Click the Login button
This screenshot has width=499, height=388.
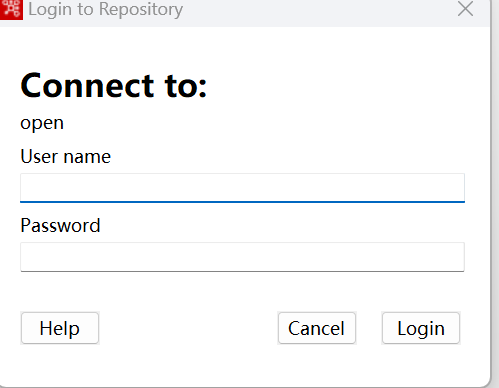[x=421, y=328]
